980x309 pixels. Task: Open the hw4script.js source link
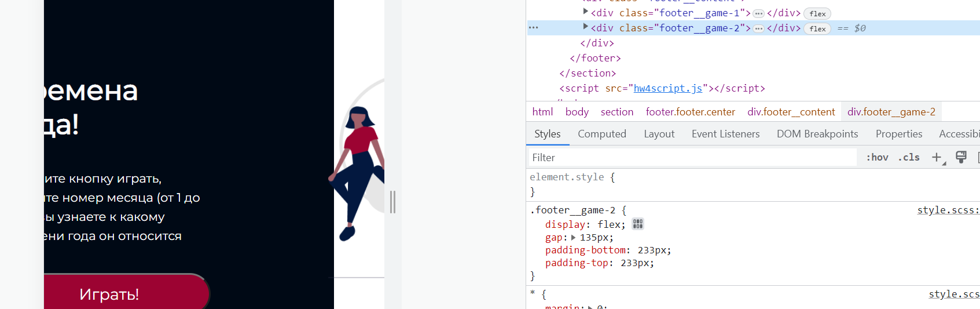(668, 88)
